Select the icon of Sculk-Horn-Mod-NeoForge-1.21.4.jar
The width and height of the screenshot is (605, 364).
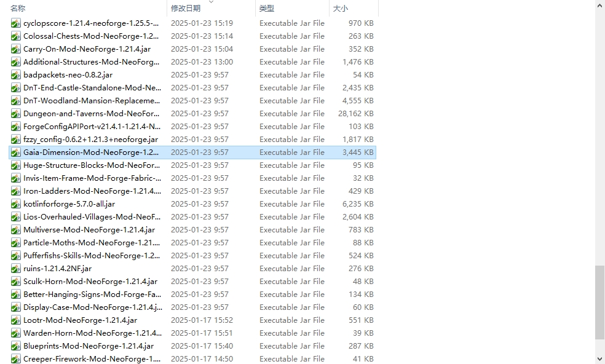pos(15,282)
